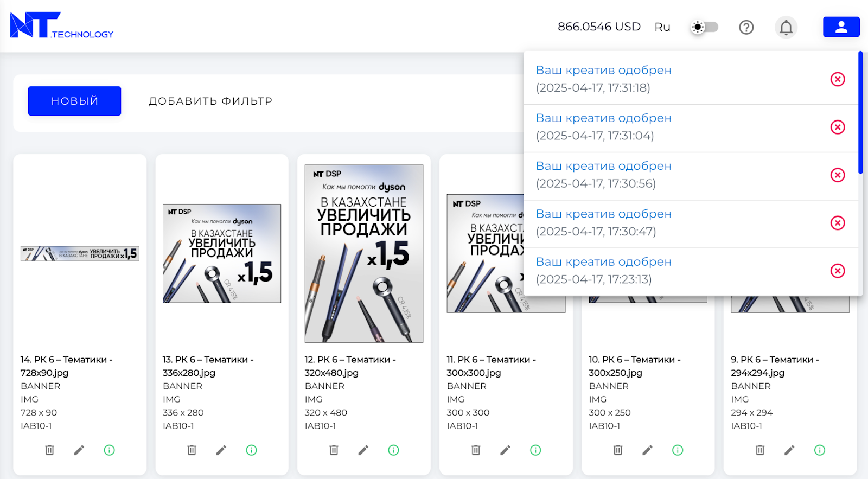This screenshot has width=868, height=479.
Task: Dismiss the notification from 17:30:56
Action: point(838,175)
